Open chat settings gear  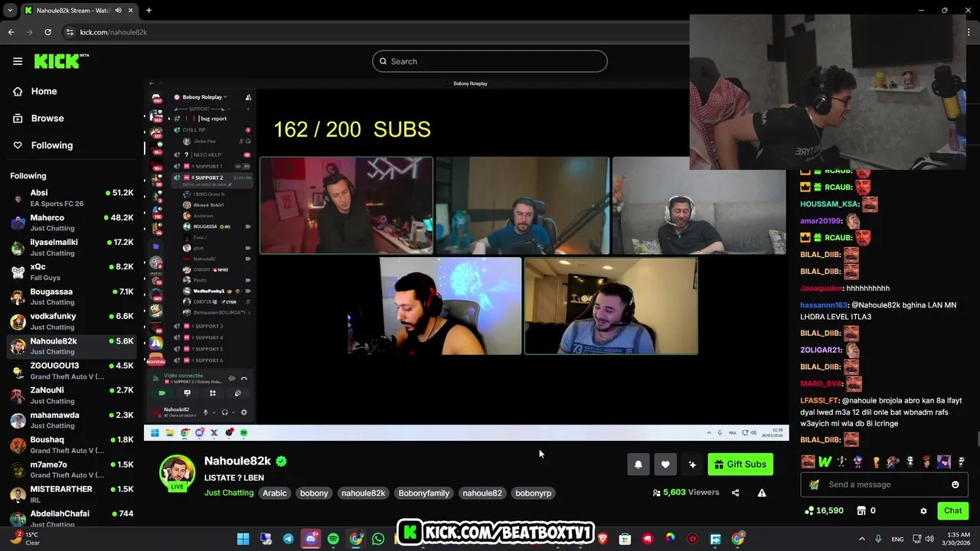click(923, 510)
